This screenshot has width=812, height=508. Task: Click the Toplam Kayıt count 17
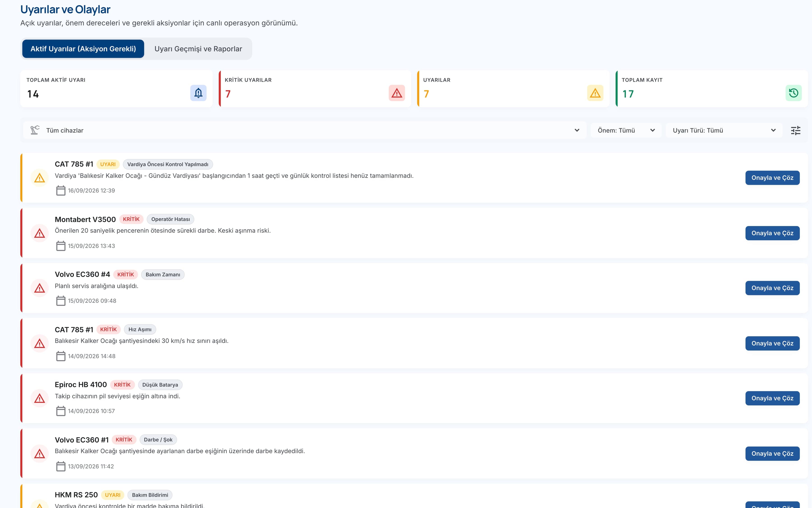[628, 94]
